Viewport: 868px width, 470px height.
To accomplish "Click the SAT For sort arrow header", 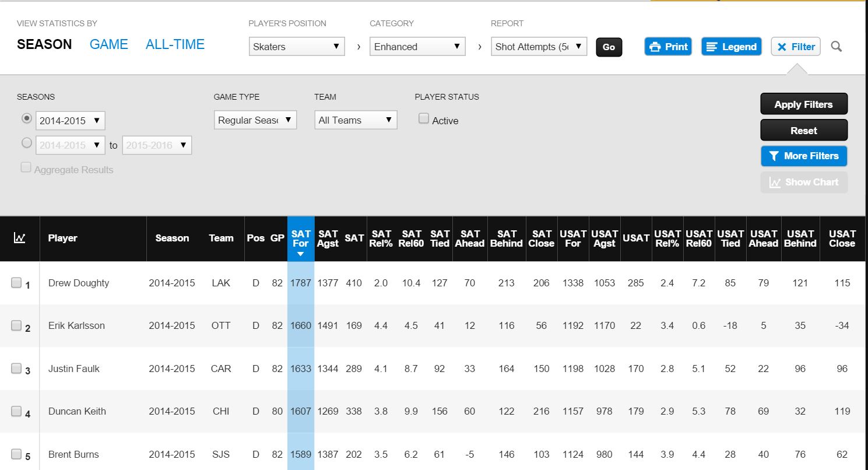I will (x=301, y=239).
